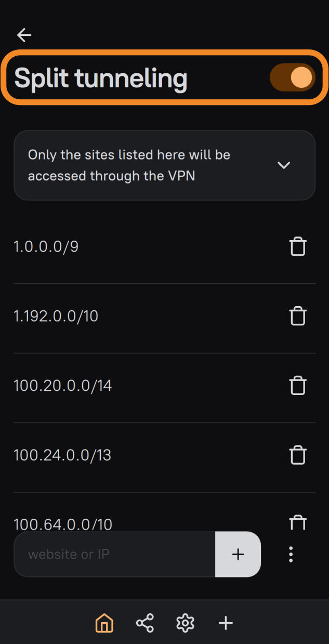This screenshot has height=644, width=329.
Task: Open the three-dot more options menu
Action: [291, 554]
